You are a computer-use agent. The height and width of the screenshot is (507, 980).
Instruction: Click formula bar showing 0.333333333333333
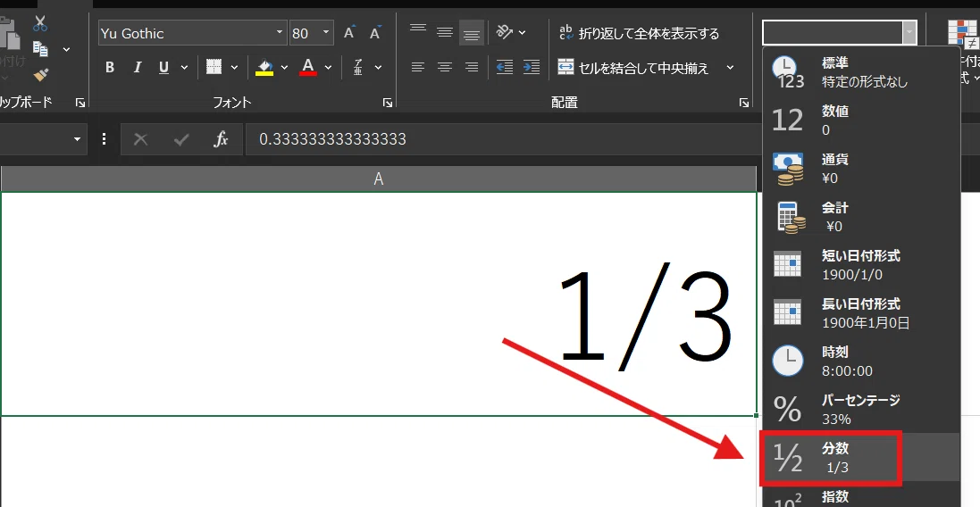(x=503, y=139)
